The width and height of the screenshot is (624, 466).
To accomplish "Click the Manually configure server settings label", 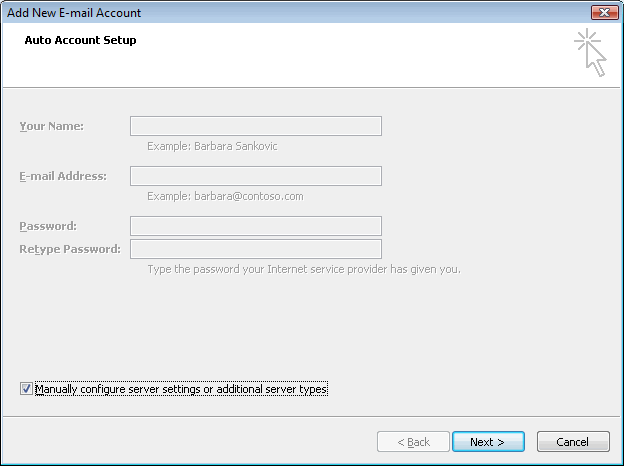I will click(181, 389).
